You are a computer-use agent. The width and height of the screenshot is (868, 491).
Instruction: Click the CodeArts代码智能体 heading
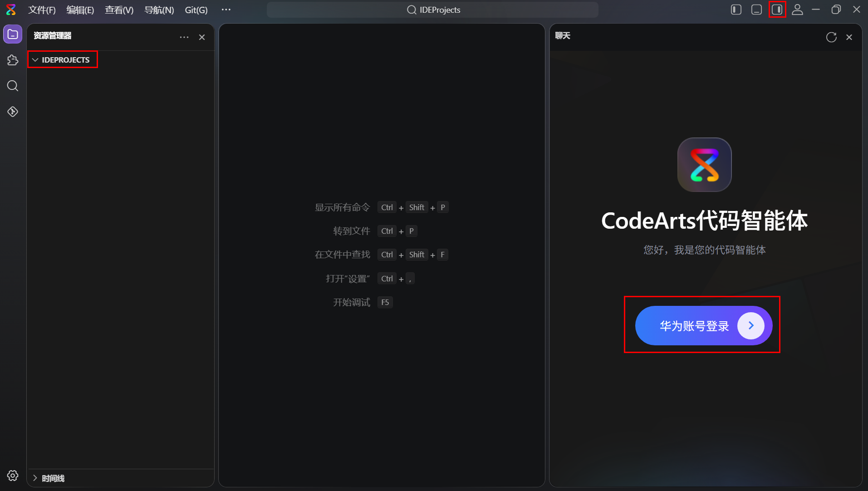tap(704, 221)
